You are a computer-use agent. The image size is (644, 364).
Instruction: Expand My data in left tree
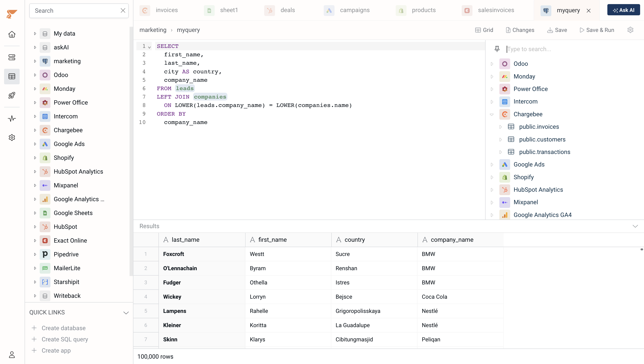tap(35, 33)
